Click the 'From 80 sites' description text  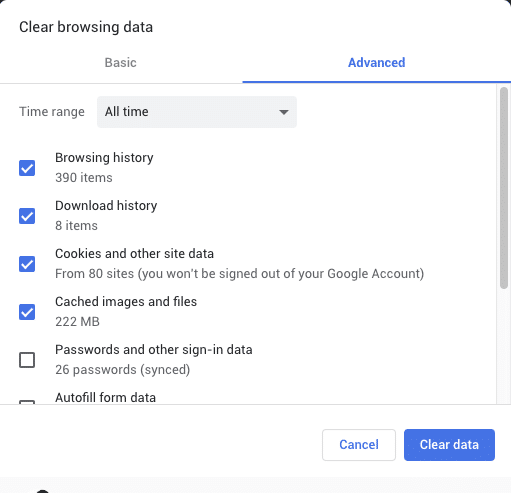[239, 273]
